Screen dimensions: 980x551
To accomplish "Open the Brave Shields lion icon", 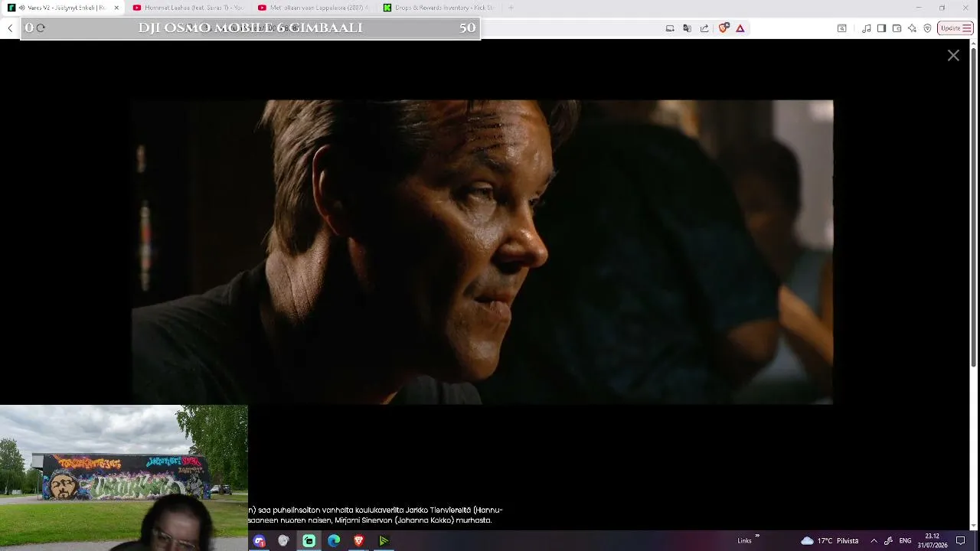I will click(x=724, y=28).
